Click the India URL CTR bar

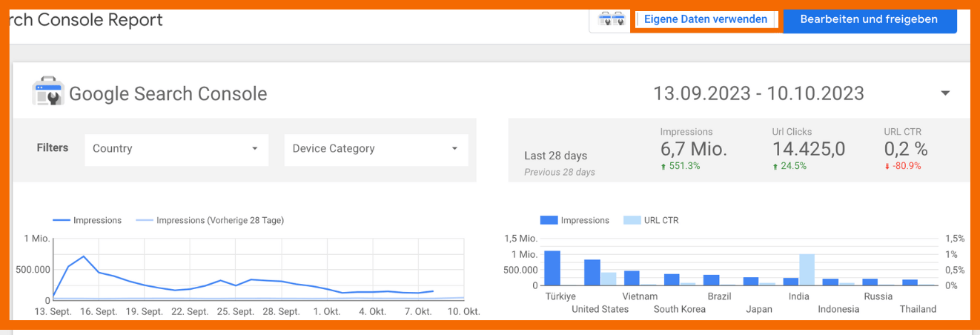tap(807, 270)
